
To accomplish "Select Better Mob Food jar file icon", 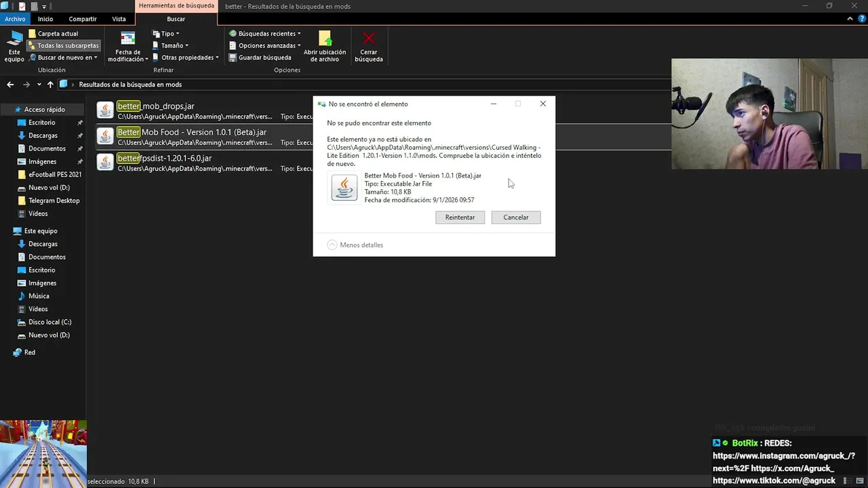I will (x=105, y=136).
